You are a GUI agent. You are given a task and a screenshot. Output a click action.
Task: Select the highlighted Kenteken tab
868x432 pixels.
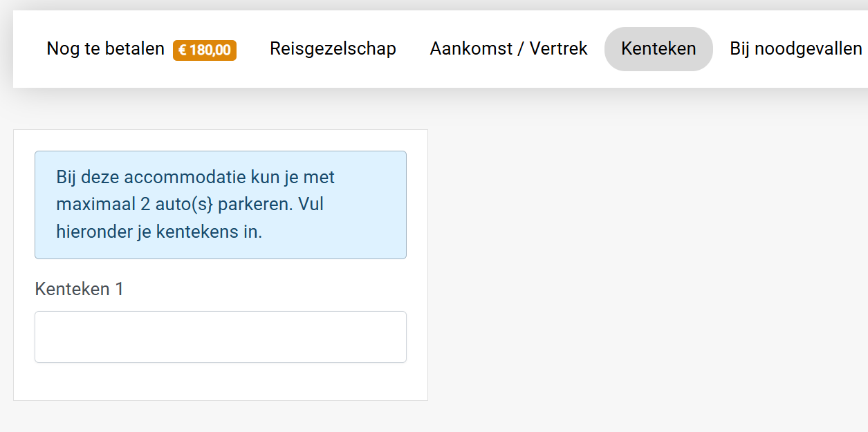[x=658, y=49]
